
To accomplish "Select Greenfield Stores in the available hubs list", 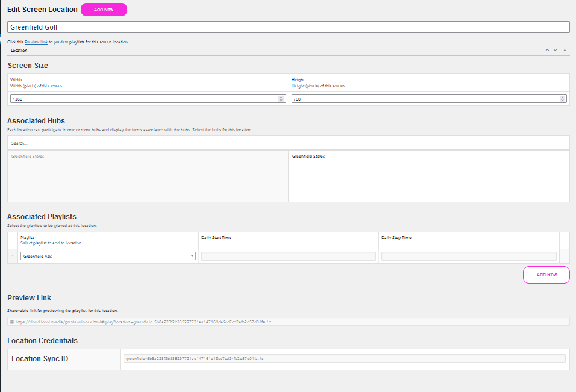I will [x=28, y=156].
